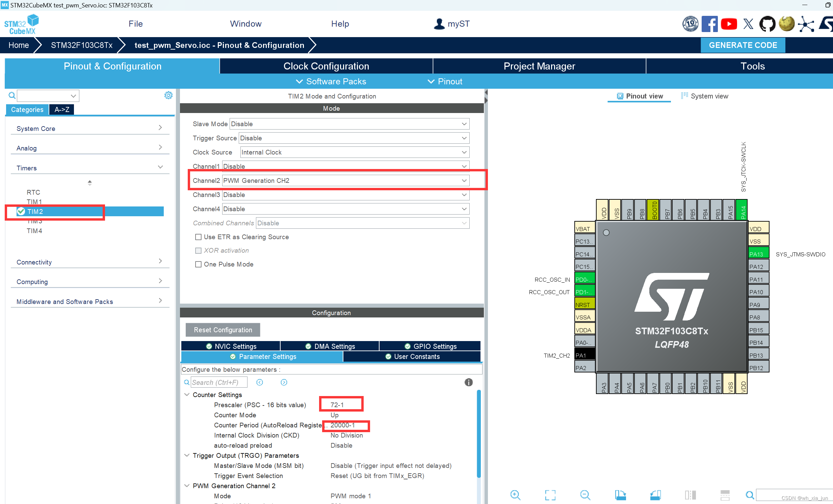
Task: Open the Clock Source dropdown
Action: click(354, 152)
